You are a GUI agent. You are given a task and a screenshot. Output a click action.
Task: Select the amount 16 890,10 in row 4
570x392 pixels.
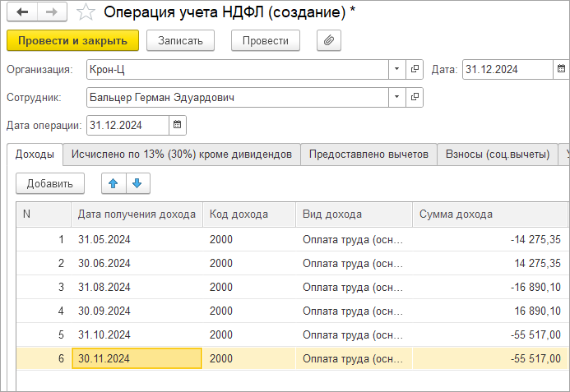click(489, 311)
